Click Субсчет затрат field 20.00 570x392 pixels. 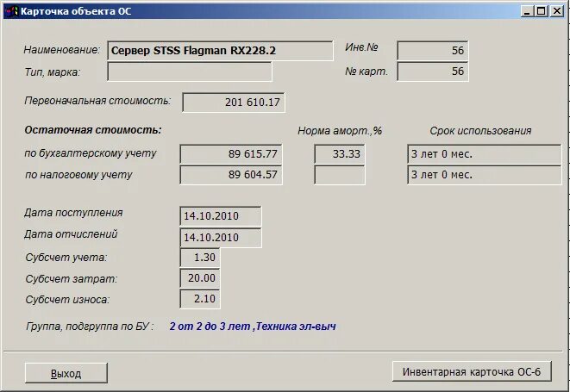click(199, 278)
